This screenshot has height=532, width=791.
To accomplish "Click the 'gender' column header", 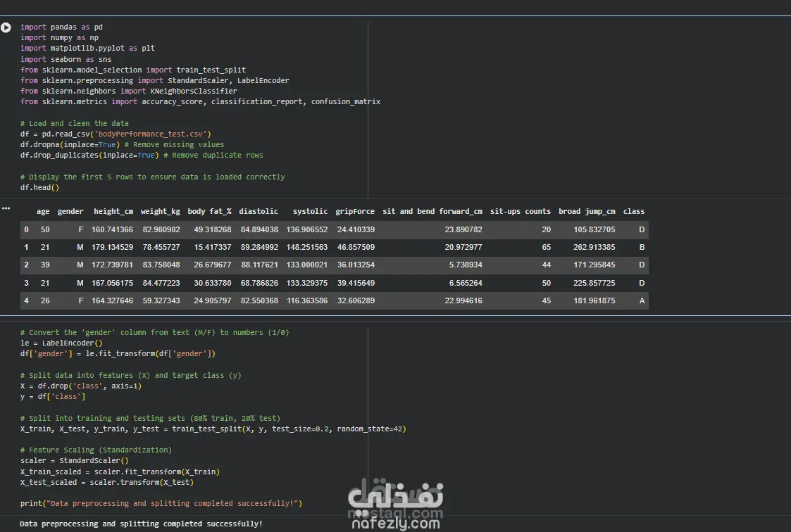I will (x=70, y=212).
